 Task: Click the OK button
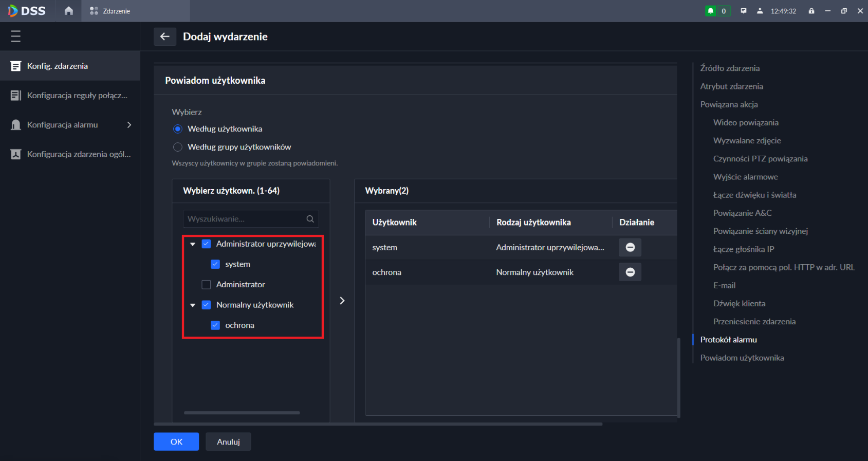[176, 441]
